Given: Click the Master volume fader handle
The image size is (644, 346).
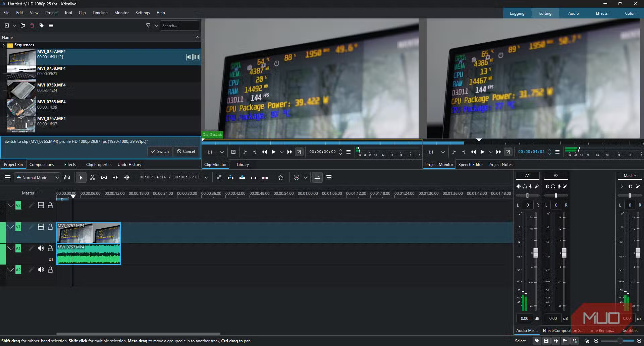Looking at the screenshot, I should pos(638,252).
